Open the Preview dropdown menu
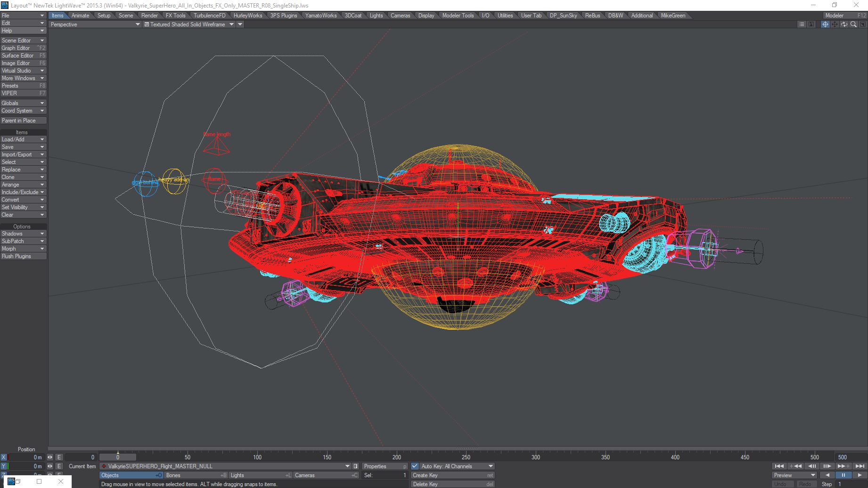868x488 pixels. 794,475
